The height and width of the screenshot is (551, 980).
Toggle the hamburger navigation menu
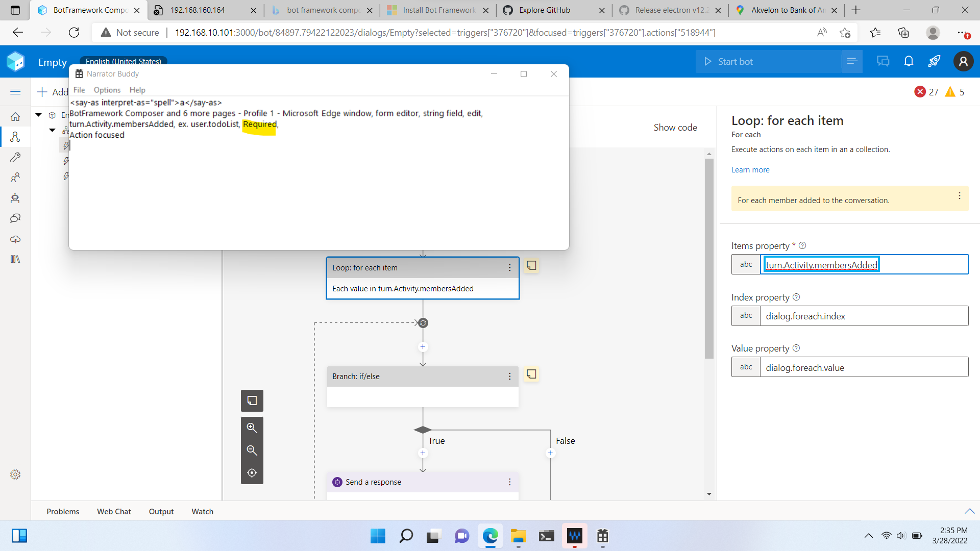pos(15,92)
